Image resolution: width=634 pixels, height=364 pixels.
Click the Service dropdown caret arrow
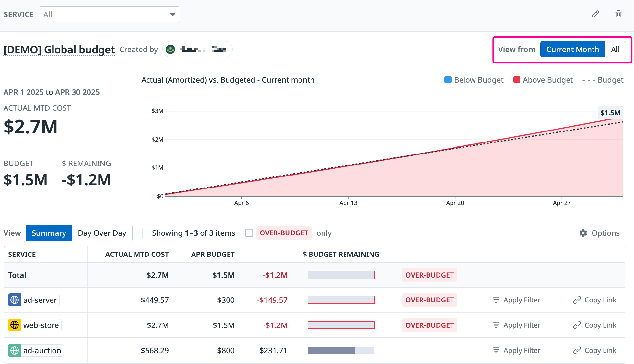click(173, 14)
